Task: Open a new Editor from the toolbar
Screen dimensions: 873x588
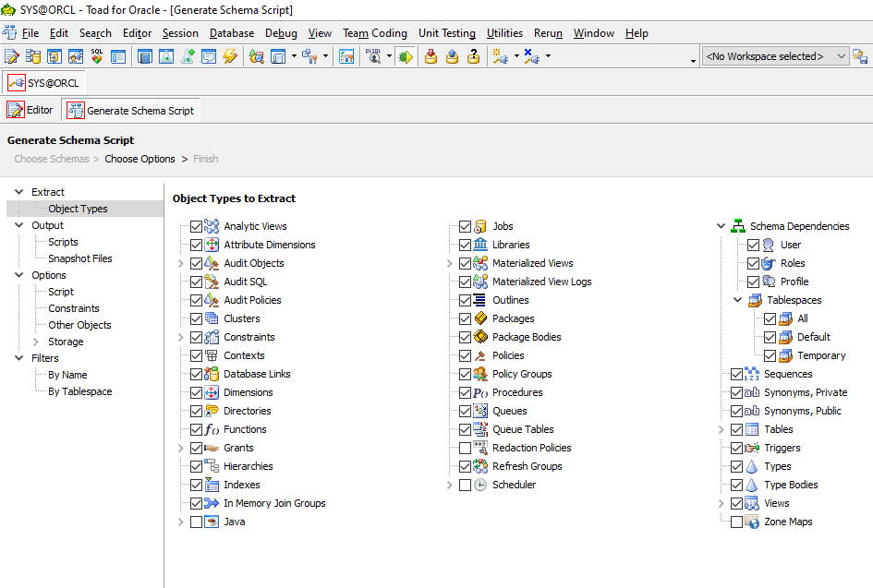Action: click(x=12, y=56)
